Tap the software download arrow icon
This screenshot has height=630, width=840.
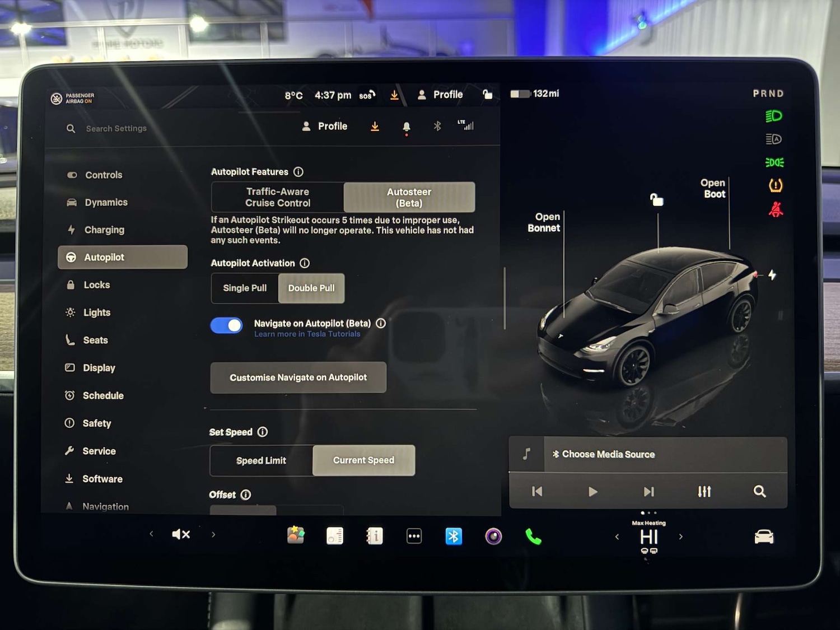click(375, 126)
